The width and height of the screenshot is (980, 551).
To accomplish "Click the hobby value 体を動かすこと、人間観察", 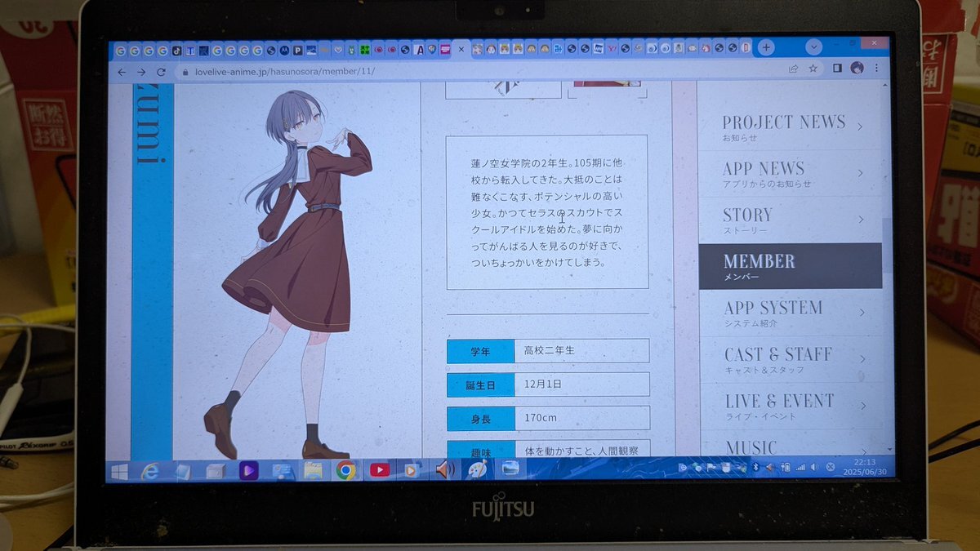I will point(582,450).
